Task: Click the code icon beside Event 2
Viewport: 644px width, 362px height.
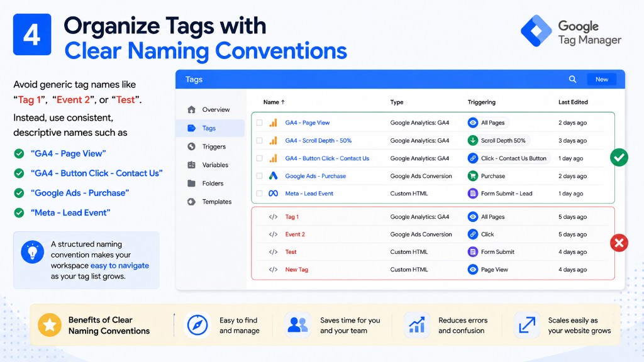Action: [x=273, y=234]
